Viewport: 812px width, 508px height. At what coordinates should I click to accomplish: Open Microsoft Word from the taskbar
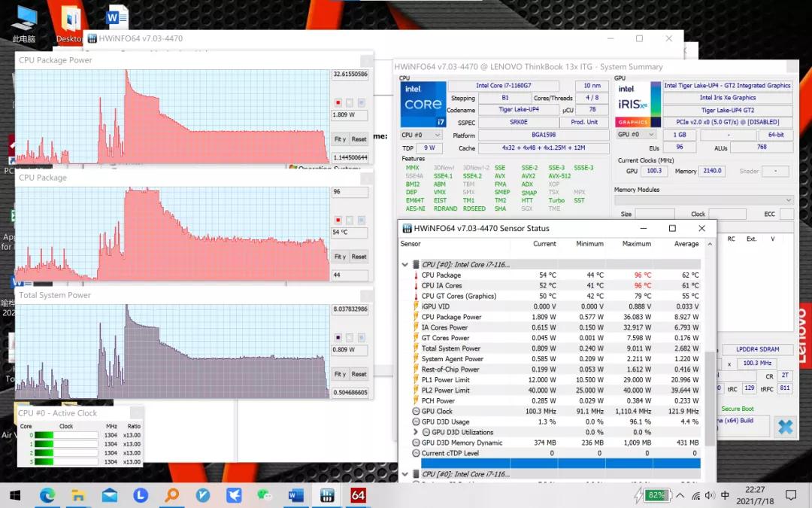[x=295, y=496]
